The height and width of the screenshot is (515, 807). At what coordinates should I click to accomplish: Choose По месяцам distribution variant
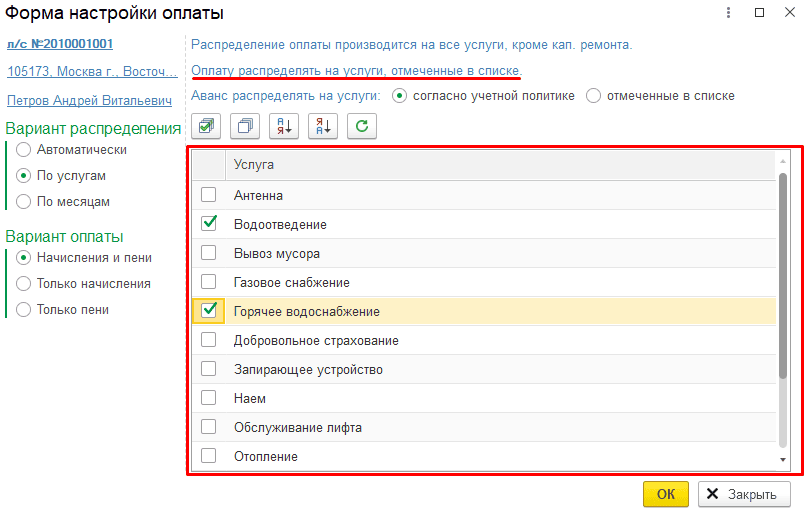point(24,202)
